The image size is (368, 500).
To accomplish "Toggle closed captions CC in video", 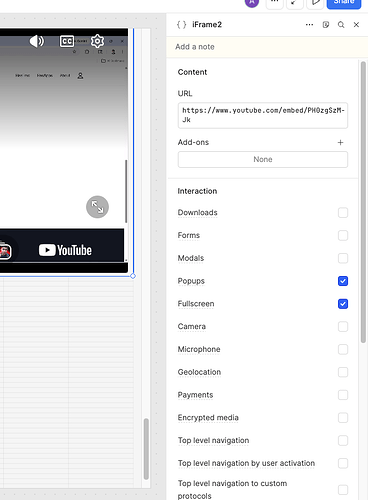I will click(67, 41).
